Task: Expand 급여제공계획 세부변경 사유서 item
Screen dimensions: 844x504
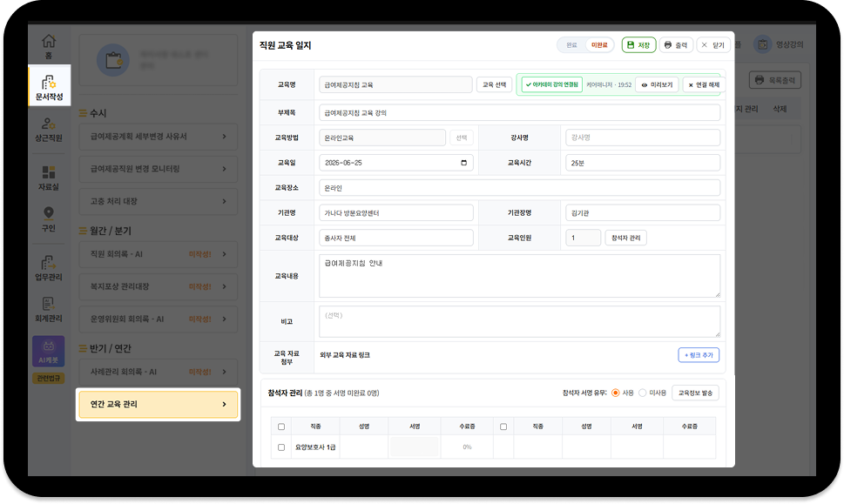Action: coord(159,137)
